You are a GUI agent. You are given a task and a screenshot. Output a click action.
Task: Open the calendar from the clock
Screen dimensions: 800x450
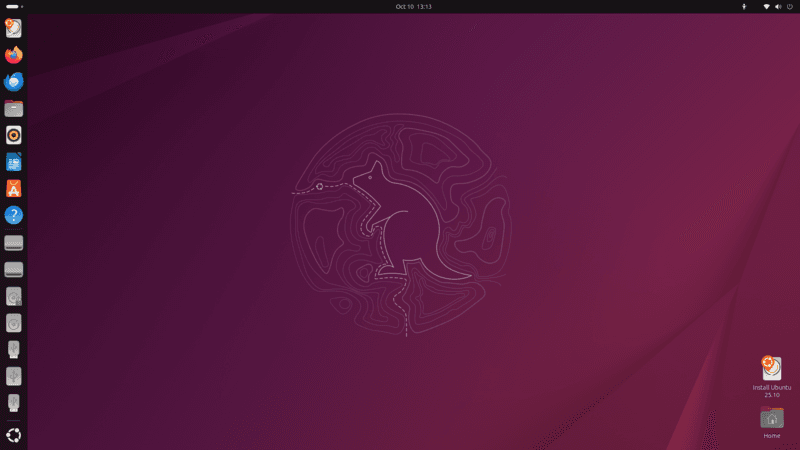coord(413,7)
